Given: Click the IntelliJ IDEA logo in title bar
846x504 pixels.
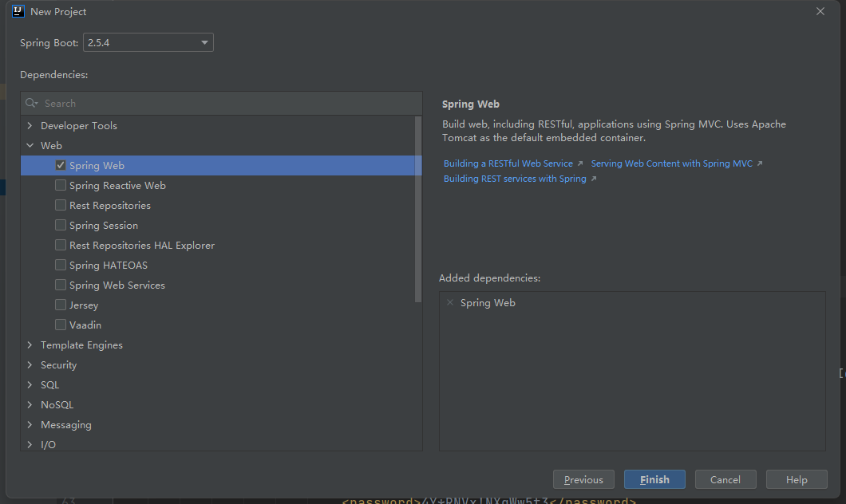Looking at the screenshot, I should pos(18,11).
